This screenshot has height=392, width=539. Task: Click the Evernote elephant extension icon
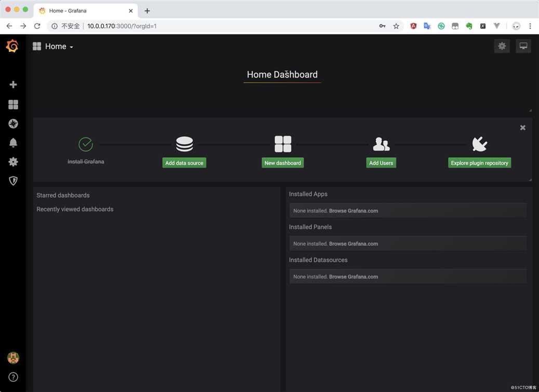click(x=469, y=26)
